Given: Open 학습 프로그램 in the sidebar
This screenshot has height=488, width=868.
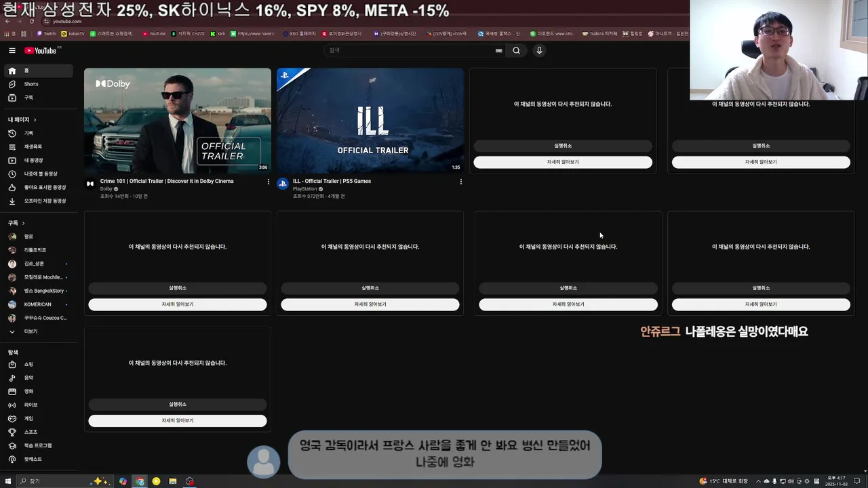Looking at the screenshot, I should [38, 445].
